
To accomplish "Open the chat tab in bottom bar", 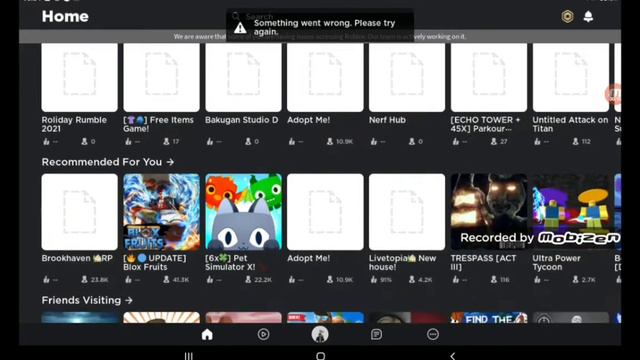I will point(376,335).
